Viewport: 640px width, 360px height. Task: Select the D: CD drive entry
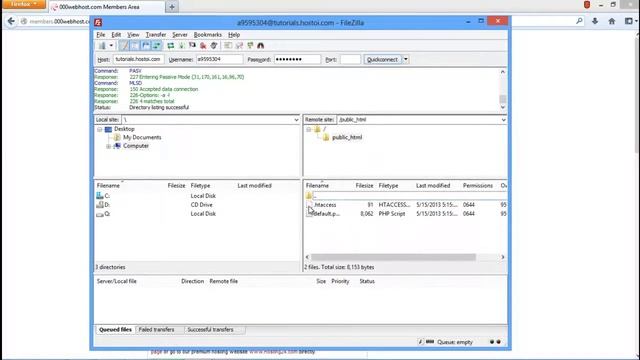103,205
